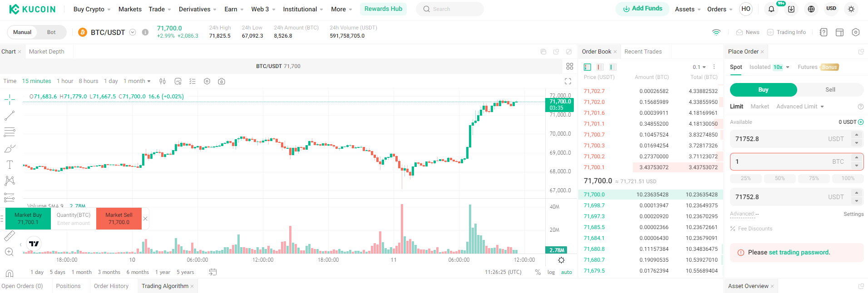This screenshot has height=293, width=868.
Task: Open language globe icon
Action: (x=811, y=9)
